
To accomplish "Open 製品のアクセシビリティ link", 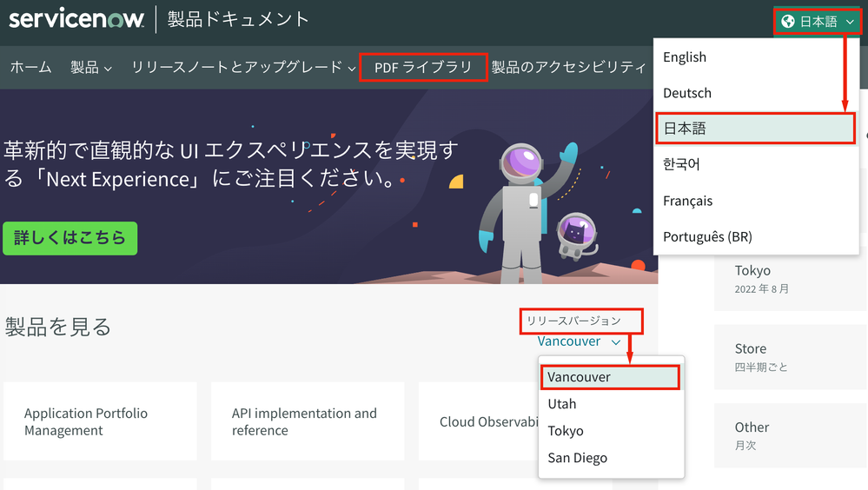I will (569, 68).
